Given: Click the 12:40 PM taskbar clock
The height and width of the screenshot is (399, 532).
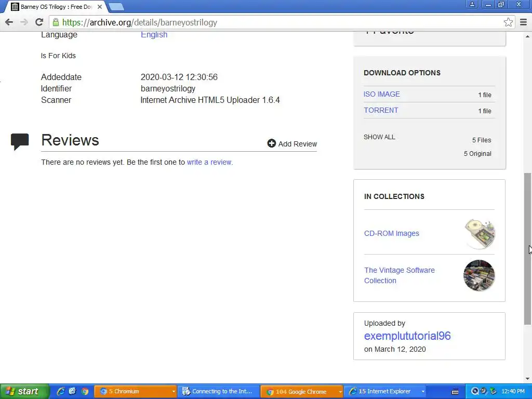Looking at the screenshot, I should pos(513,391).
